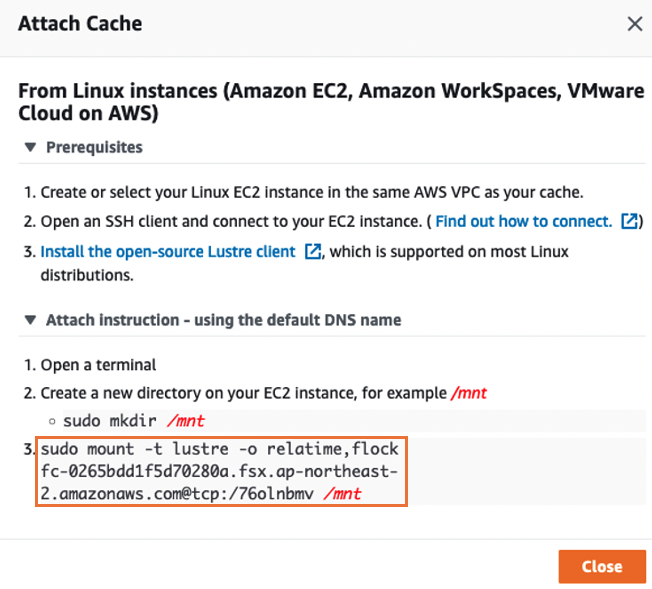The image size is (652, 589).
Task: Click 'Attach instruction - using the default DNS name' heading
Action: point(223,320)
